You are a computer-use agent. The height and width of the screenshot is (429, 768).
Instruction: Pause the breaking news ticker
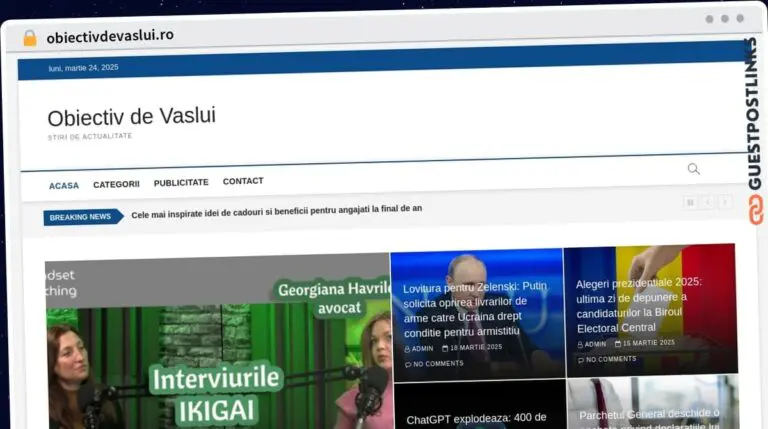tap(690, 203)
